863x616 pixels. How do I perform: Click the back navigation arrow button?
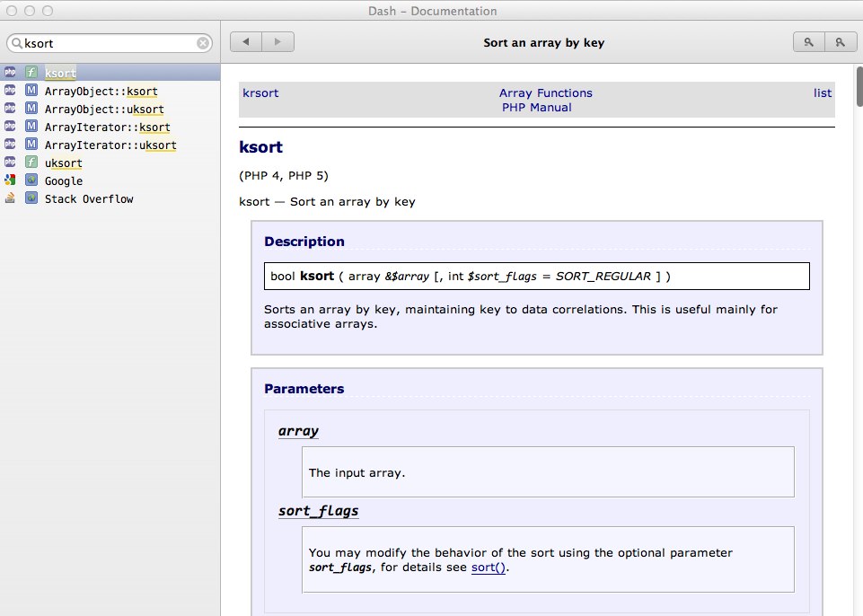[246, 41]
